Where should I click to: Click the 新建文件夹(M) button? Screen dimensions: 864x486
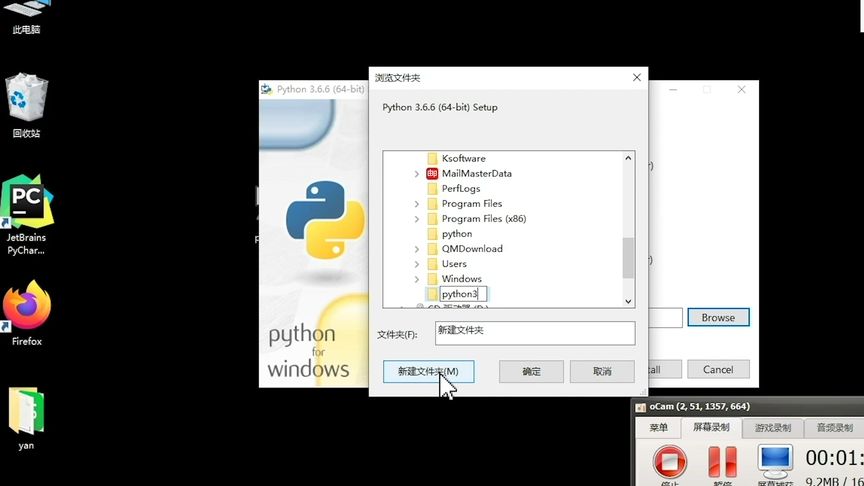pyautogui.click(x=428, y=371)
